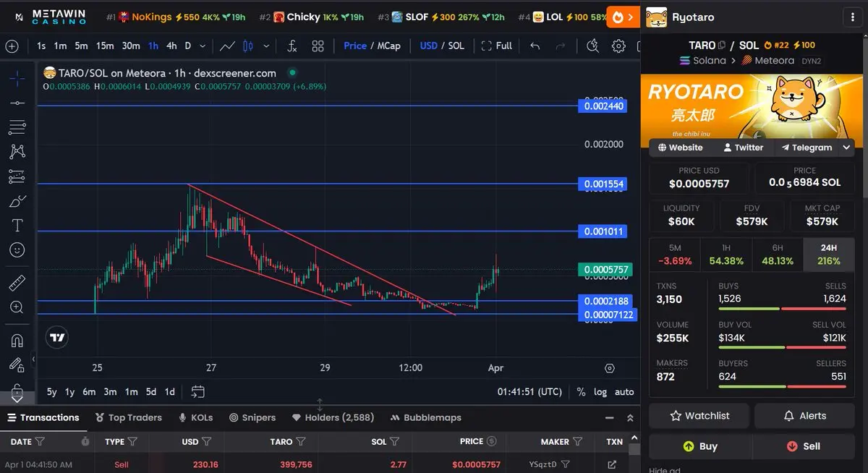The width and height of the screenshot is (868, 473).
Task: Toggle auto scale on price axis
Action: [624, 392]
